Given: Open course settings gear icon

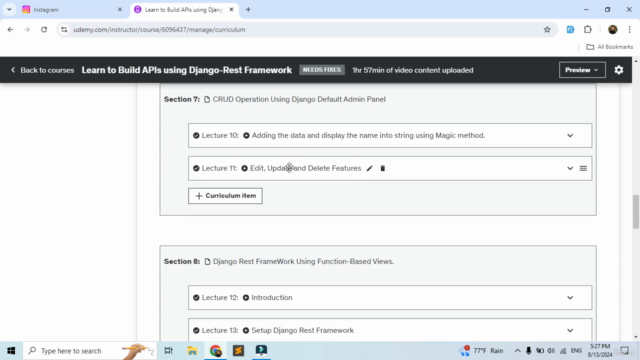Looking at the screenshot, I should coord(619,70).
